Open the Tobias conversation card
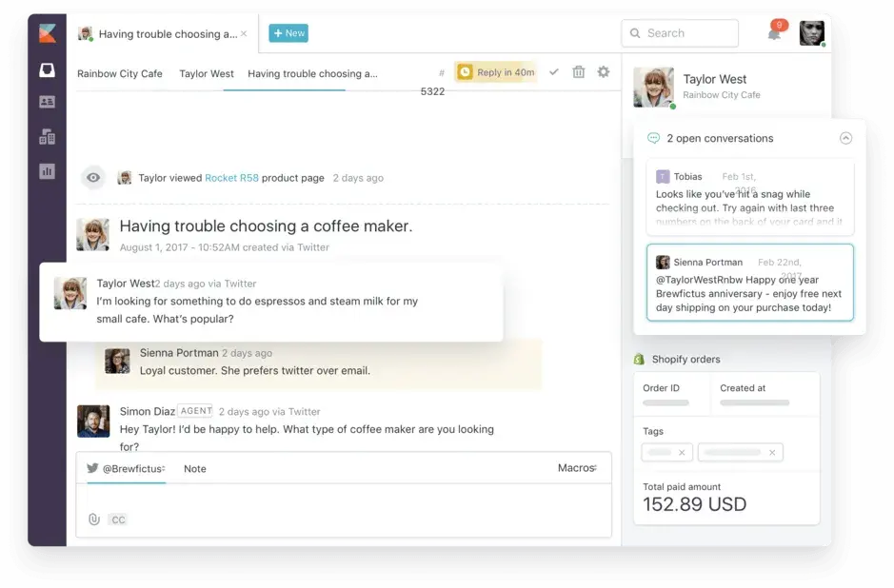Image resolution: width=894 pixels, height=588 pixels. pos(749,197)
